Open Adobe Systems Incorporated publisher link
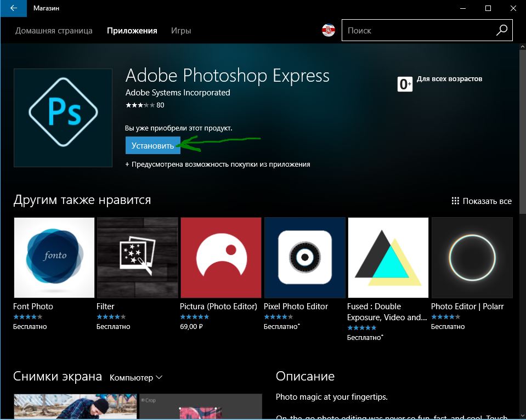526x420 pixels. pos(178,93)
